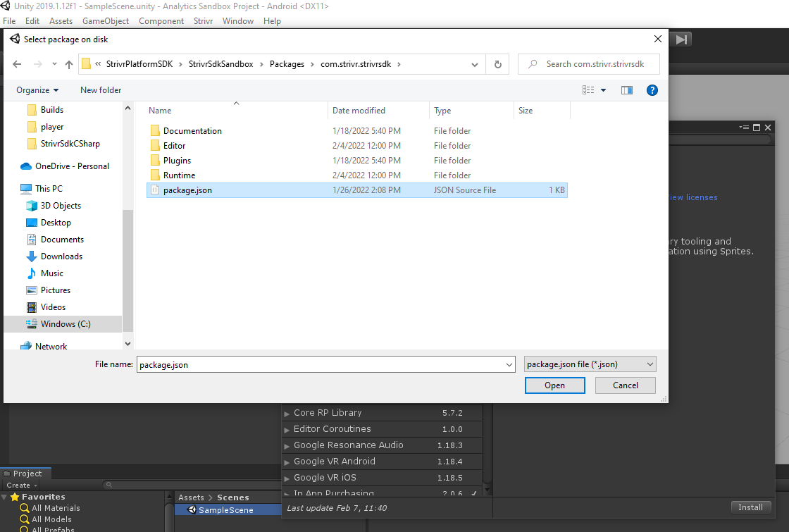Expand the address bar path history

click(x=475, y=64)
